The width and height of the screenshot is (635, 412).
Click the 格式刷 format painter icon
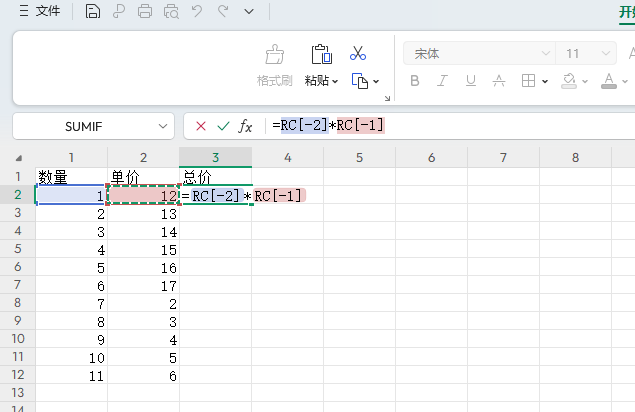click(275, 54)
